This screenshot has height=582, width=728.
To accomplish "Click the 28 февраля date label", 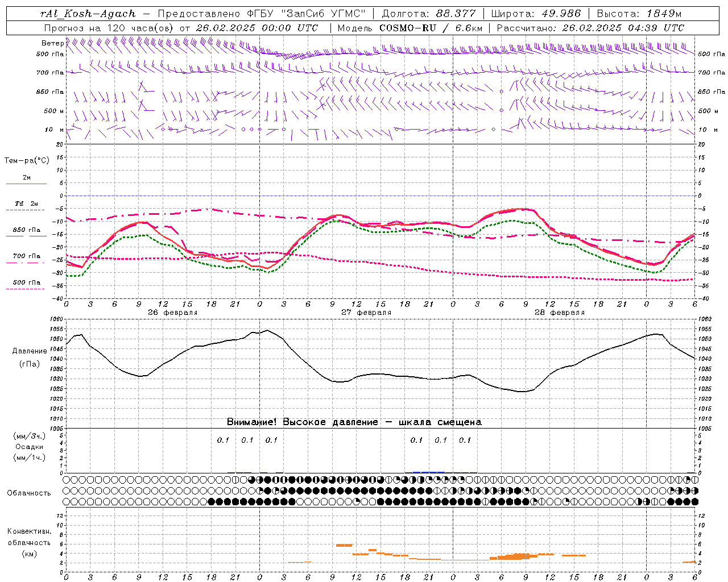I will click(560, 313).
